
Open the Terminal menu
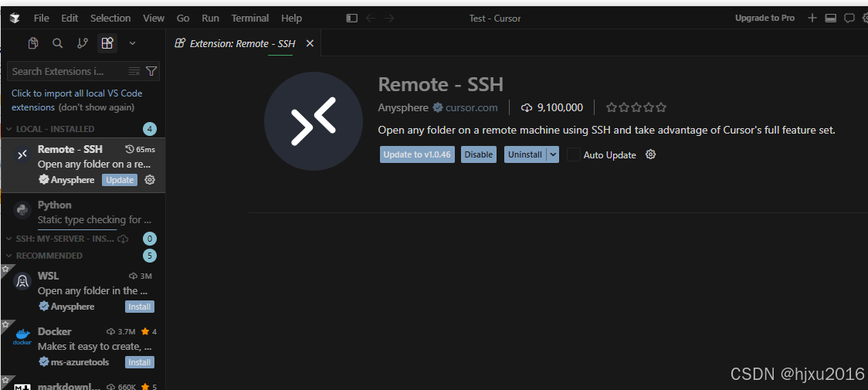(250, 19)
